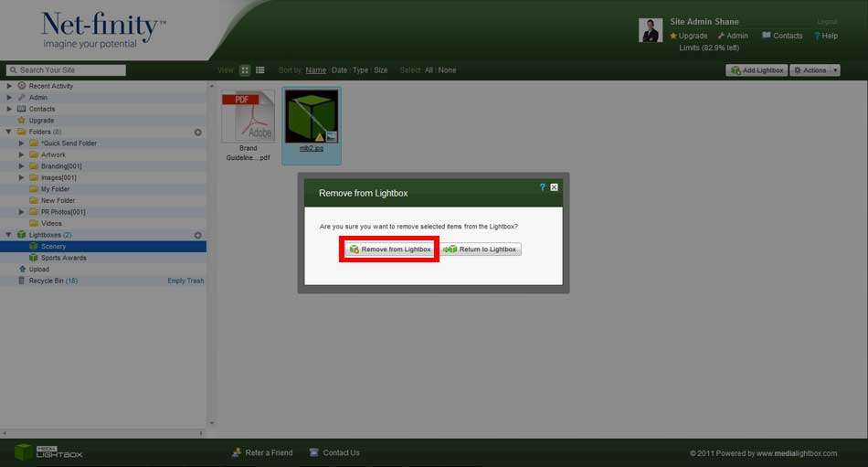The image size is (868, 467).
Task: Sort files by Date
Action: [x=339, y=70]
